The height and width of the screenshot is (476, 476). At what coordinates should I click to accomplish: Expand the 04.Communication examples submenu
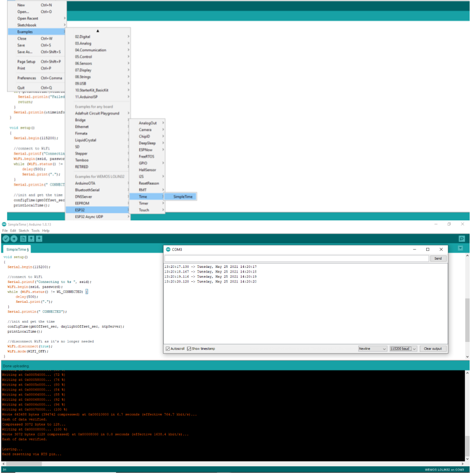coord(90,50)
